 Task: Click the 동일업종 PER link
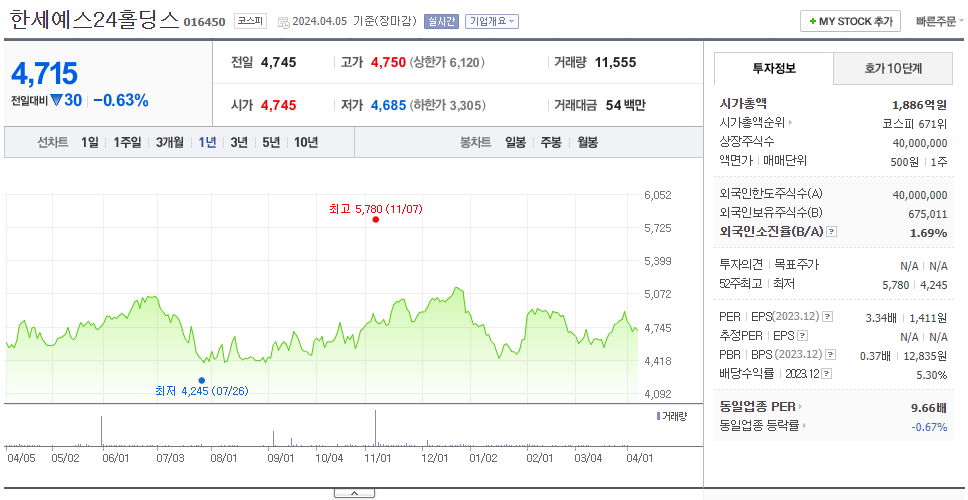click(757, 407)
